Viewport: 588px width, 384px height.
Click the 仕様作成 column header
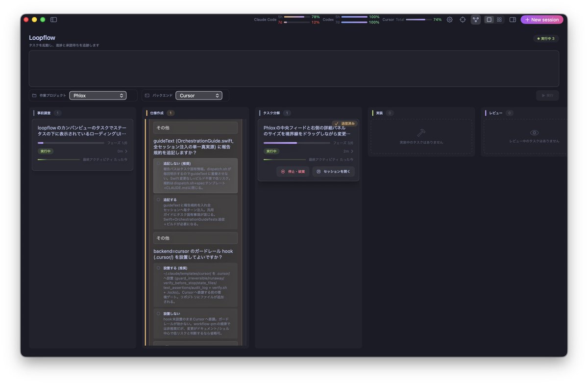tap(157, 113)
